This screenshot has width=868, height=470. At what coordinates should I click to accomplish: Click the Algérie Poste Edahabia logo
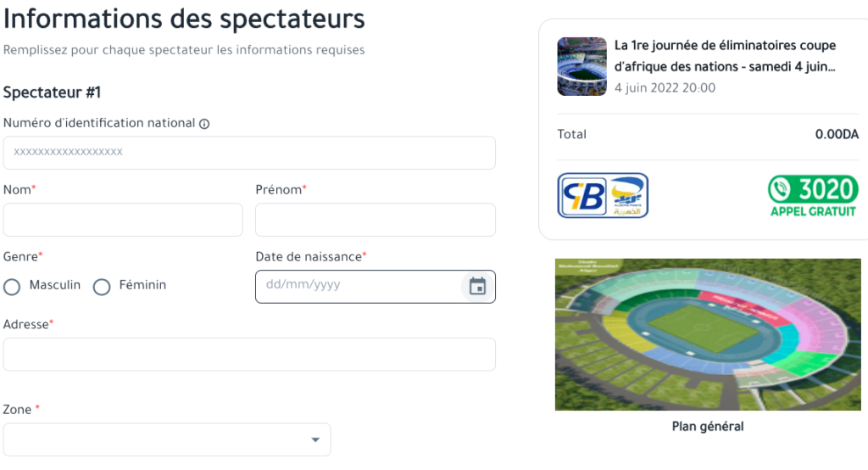tap(628, 196)
